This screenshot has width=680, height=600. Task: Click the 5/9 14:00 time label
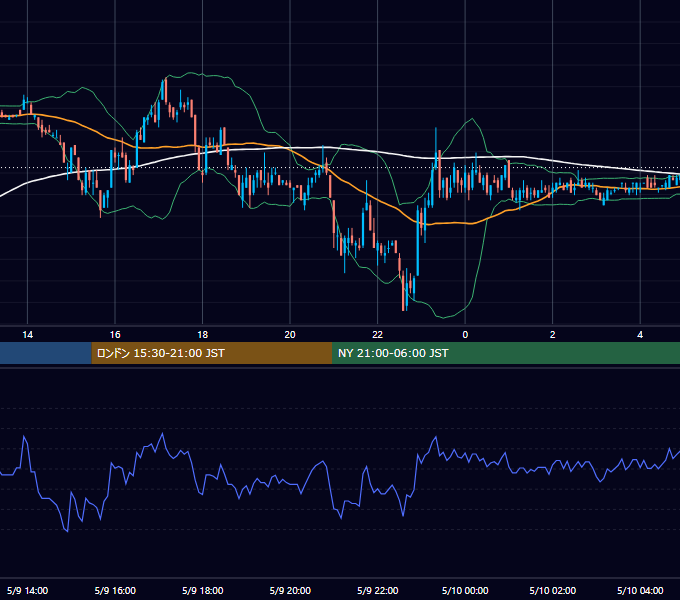27,590
